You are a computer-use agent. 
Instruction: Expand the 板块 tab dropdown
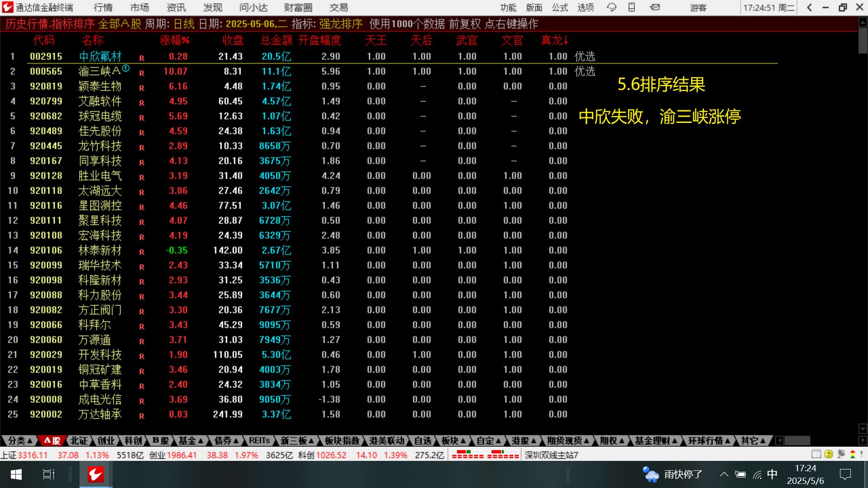453,441
